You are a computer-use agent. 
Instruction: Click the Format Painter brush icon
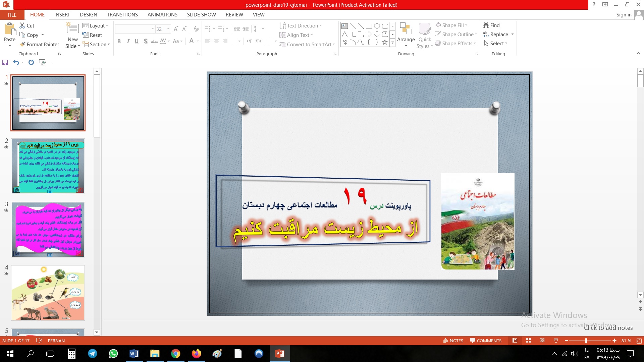pyautogui.click(x=22, y=44)
